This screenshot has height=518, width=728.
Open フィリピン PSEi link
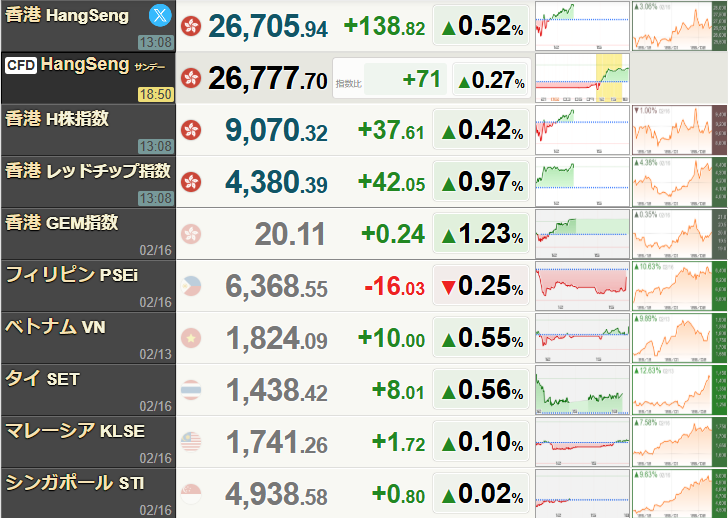coord(72,275)
